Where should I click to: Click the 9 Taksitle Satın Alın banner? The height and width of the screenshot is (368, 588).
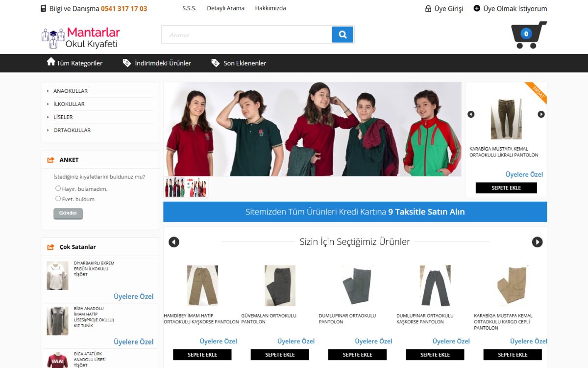click(x=355, y=212)
